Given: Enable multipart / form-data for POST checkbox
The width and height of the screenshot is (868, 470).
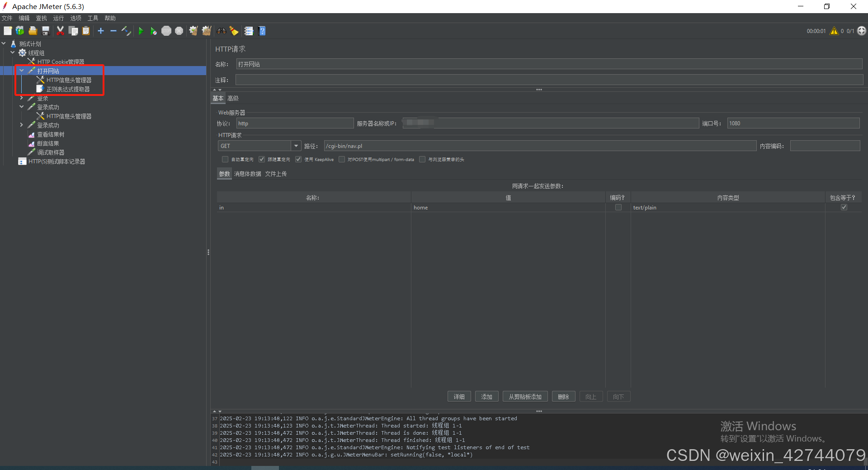Looking at the screenshot, I should [x=342, y=159].
